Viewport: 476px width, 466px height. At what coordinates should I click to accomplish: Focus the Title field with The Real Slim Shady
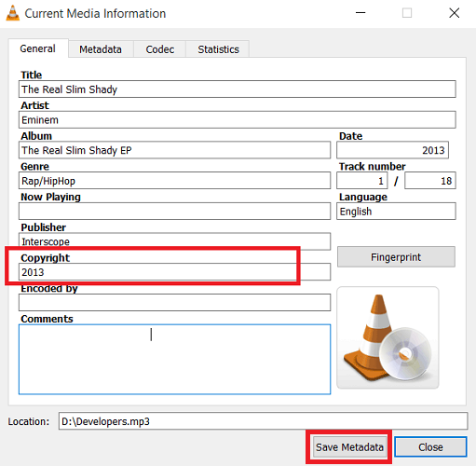pos(238,89)
